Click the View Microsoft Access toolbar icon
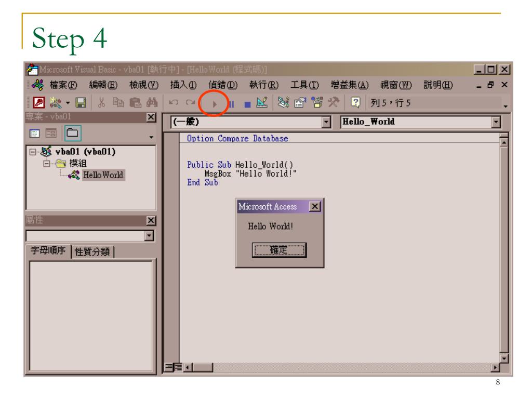 pos(39,102)
